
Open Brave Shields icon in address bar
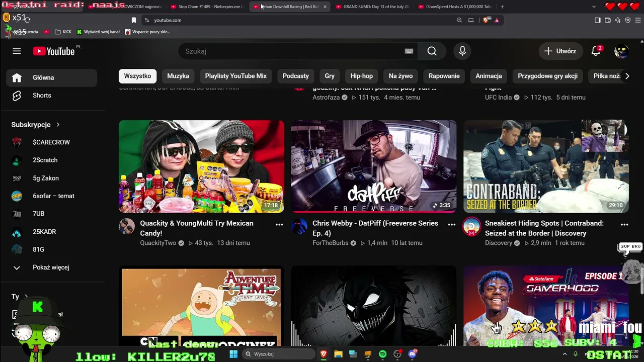click(x=486, y=20)
